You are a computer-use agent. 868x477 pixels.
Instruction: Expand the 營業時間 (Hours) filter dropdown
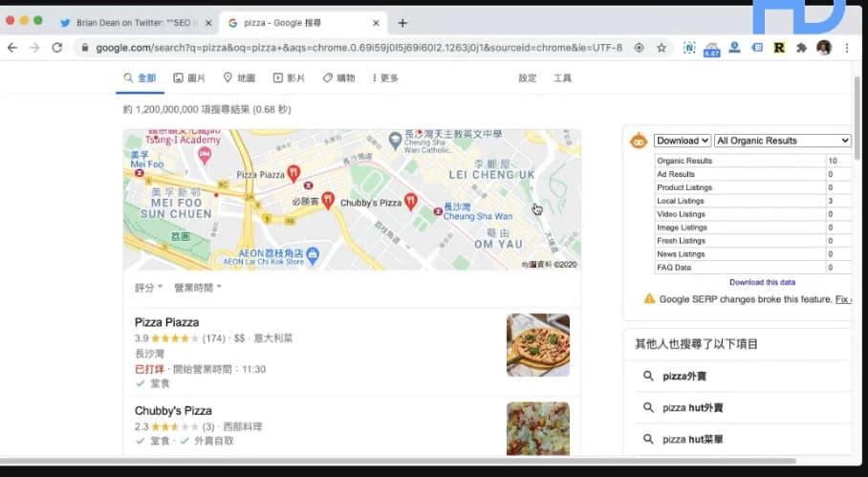198,288
